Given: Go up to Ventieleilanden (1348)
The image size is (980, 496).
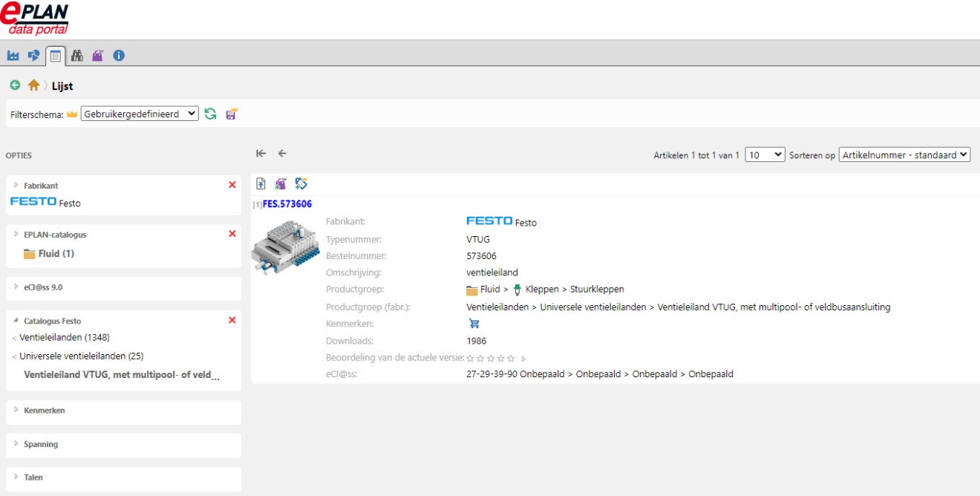Looking at the screenshot, I should [x=65, y=338].
